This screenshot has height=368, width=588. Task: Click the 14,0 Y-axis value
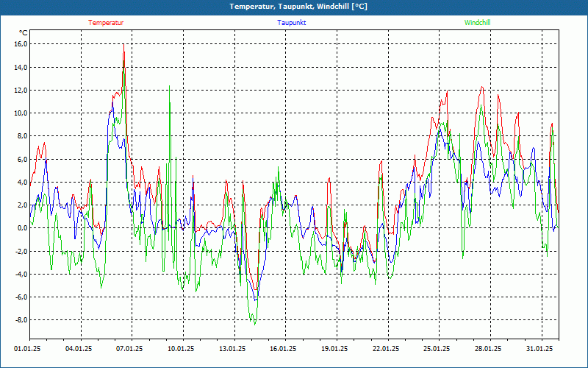[x=21, y=67]
